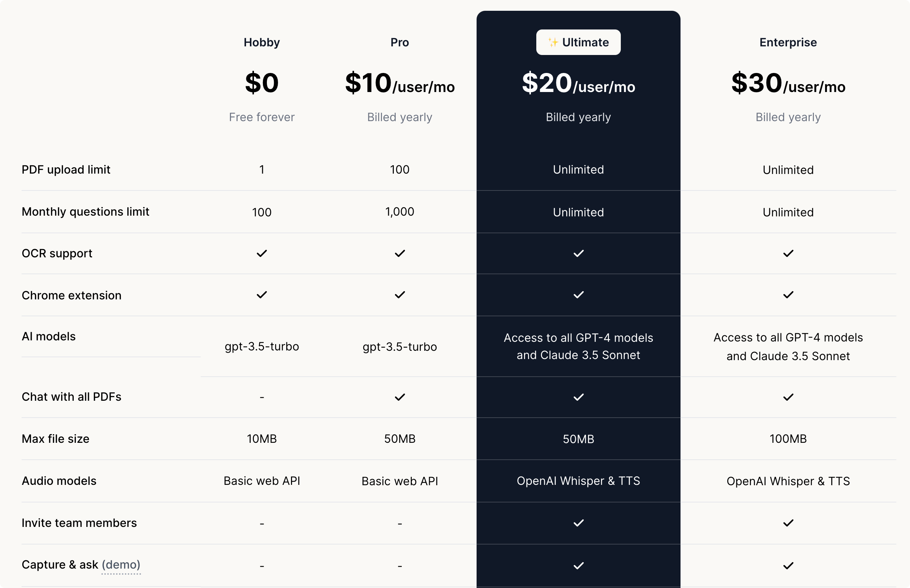Click Enterprise's Capture & ask checkmark
The image size is (910, 588).
788,565
